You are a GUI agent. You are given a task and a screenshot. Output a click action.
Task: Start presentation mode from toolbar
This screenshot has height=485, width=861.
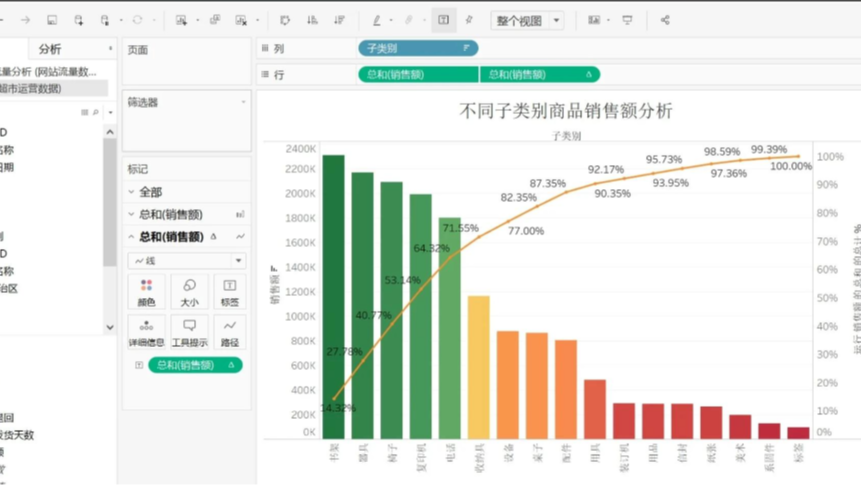tap(627, 20)
